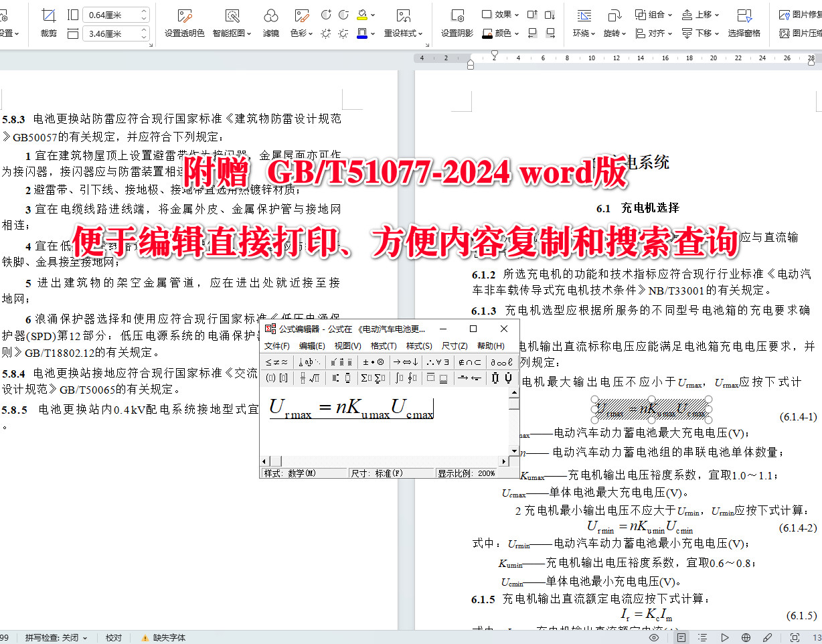The height and width of the screenshot is (644, 822).
Task: Open the 旋转 (Rotate) dropdown
Action: pyautogui.click(x=616, y=32)
